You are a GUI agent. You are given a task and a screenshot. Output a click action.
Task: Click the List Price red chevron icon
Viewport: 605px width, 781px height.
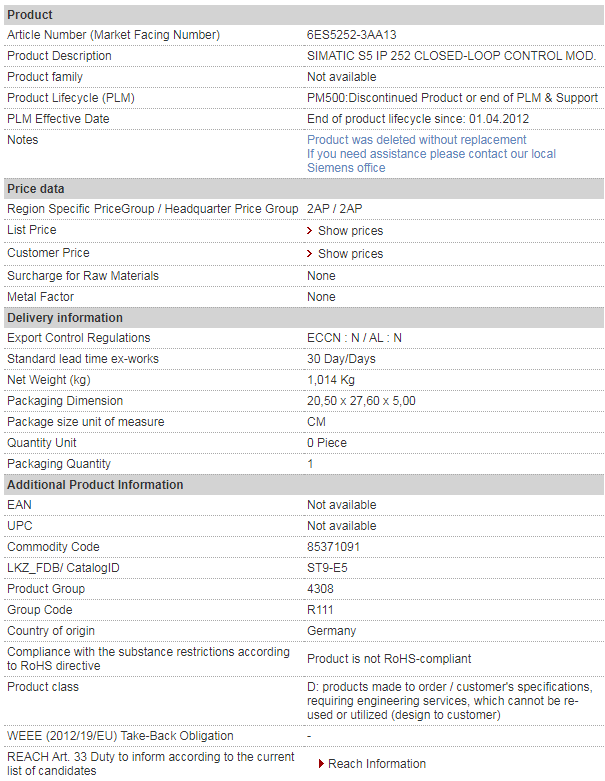point(309,231)
